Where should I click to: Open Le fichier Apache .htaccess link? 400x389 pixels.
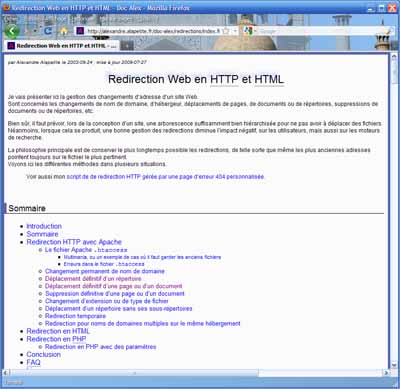[86, 250]
